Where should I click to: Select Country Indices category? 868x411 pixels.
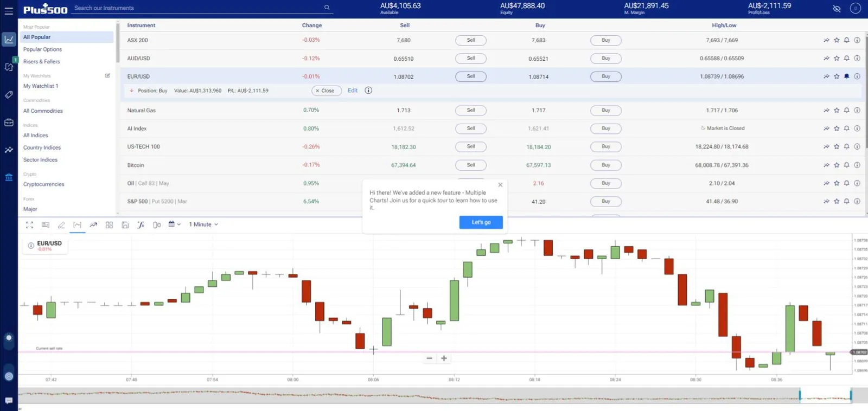click(42, 147)
